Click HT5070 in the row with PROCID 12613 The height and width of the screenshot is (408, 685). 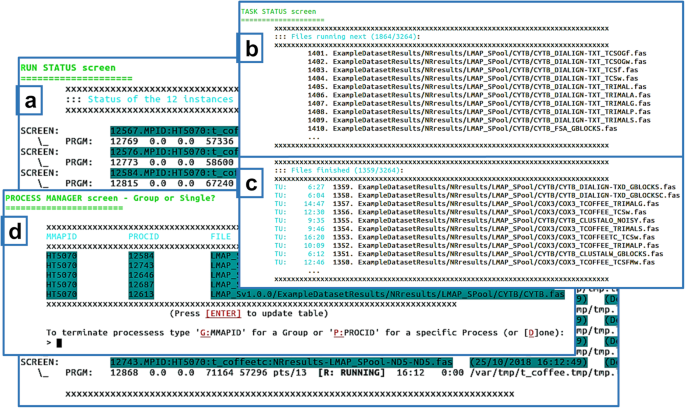tap(62, 294)
